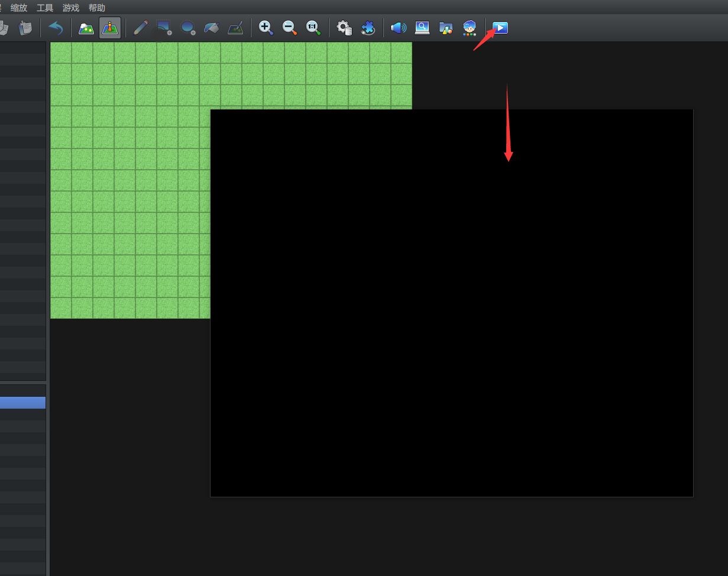Select the Ellipse drawing tool

tap(188, 28)
